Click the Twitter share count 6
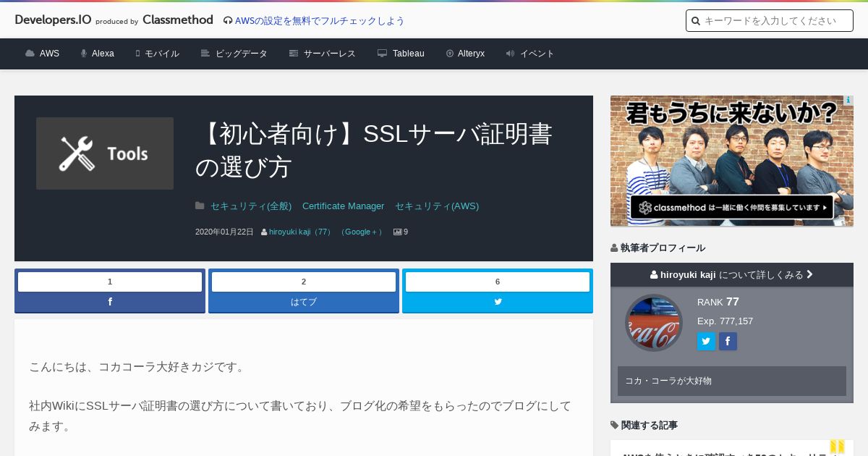This screenshot has height=456, width=868. click(x=498, y=282)
